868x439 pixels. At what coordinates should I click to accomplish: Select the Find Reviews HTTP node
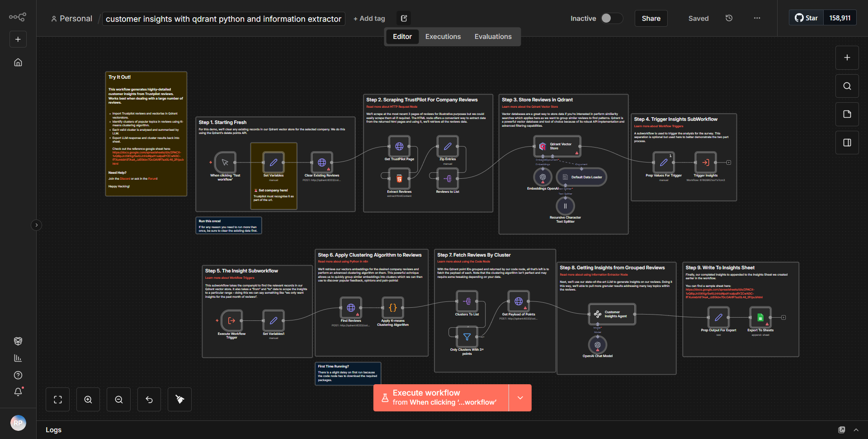(x=351, y=308)
